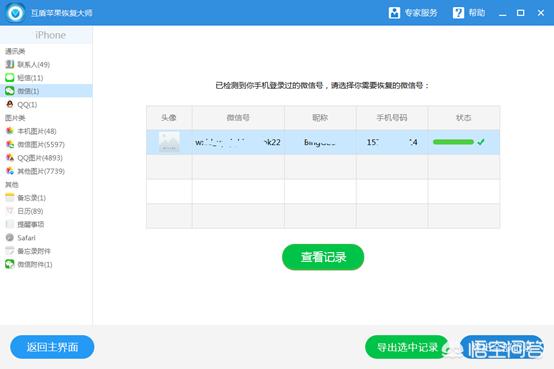Click the icon beside QQ图片(4893)

point(10,158)
